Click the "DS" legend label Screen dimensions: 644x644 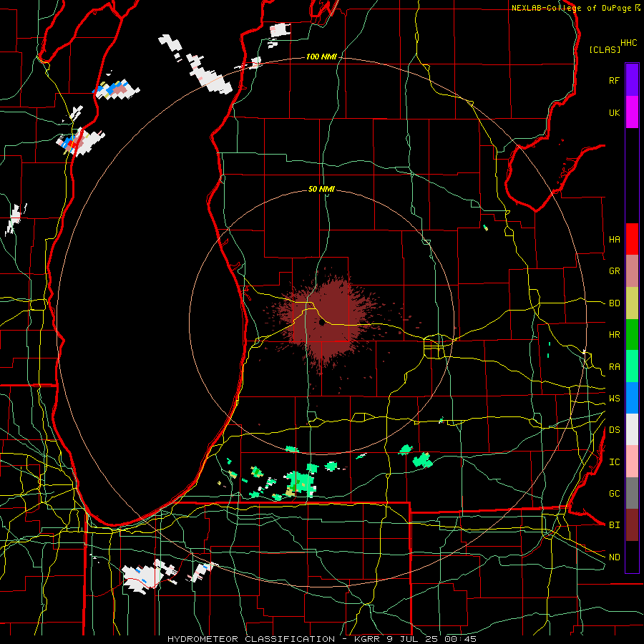pos(614,430)
